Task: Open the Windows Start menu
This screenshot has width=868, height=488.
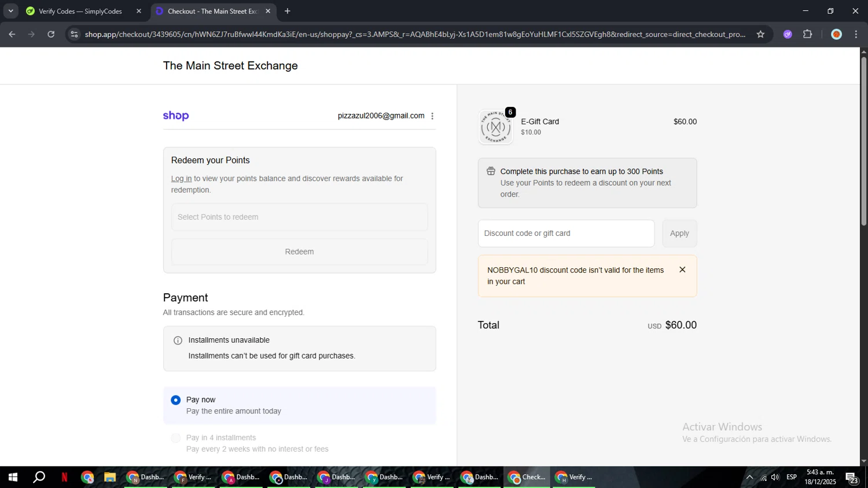Action: pyautogui.click(x=13, y=478)
